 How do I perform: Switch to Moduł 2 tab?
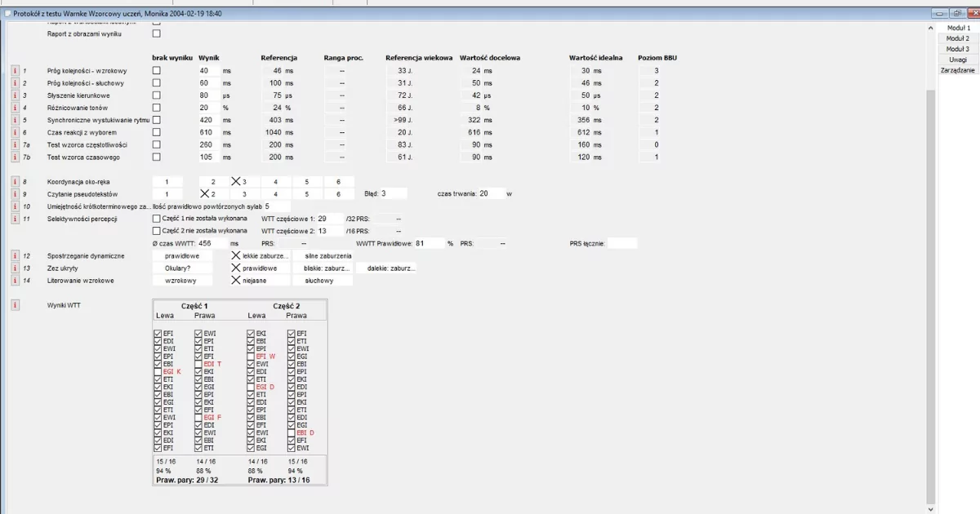tap(957, 38)
